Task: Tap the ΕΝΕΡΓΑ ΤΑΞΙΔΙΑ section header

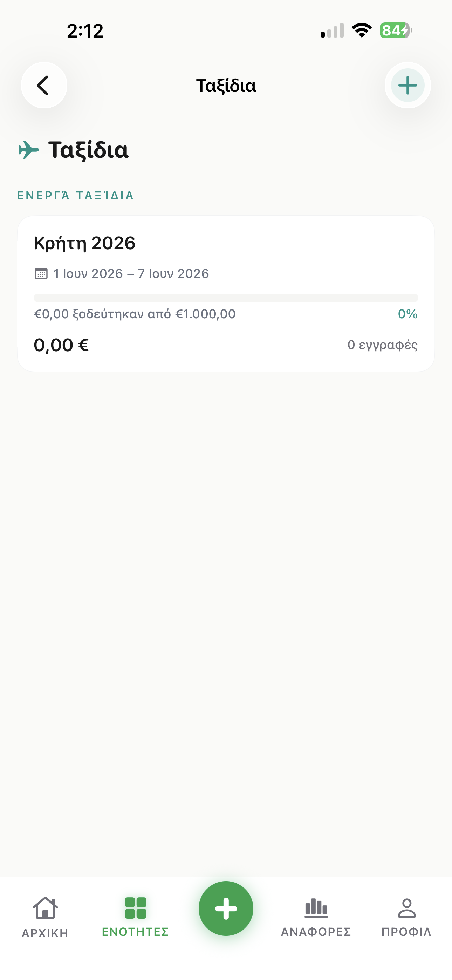Action: click(x=75, y=196)
